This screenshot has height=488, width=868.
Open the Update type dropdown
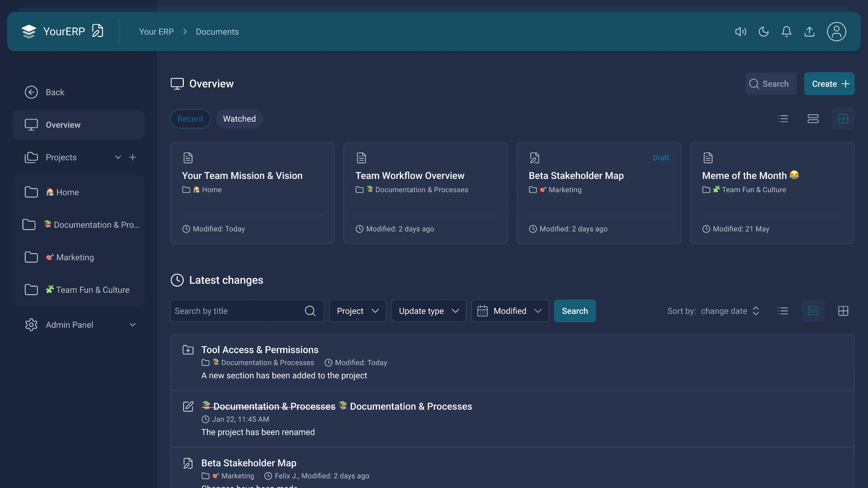point(429,311)
